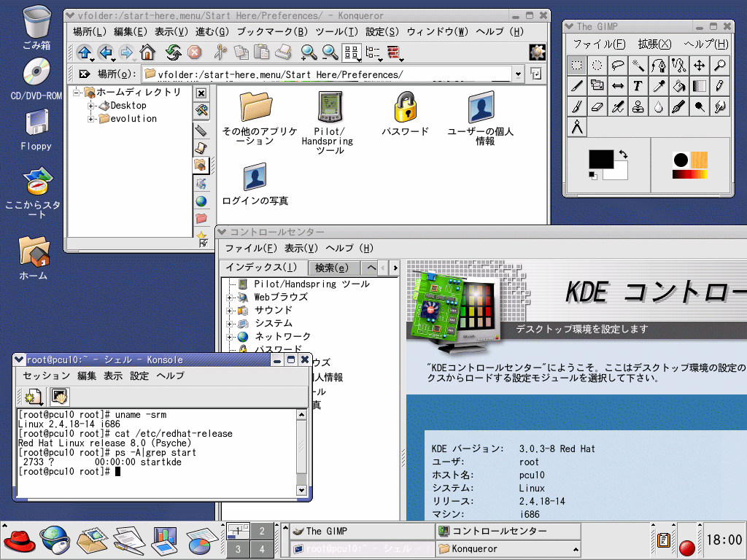Screen dimensions: 747x560
Task: Expand サウンド in control center index
Action: point(229,311)
